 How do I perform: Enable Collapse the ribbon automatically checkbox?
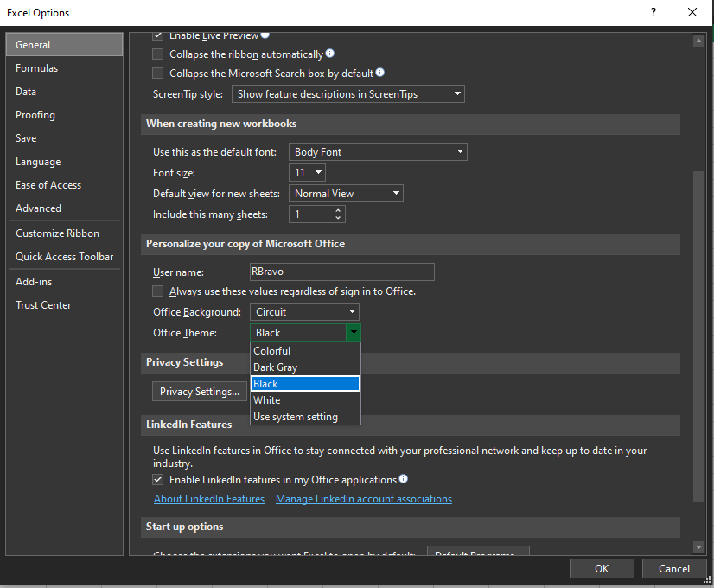coord(157,54)
